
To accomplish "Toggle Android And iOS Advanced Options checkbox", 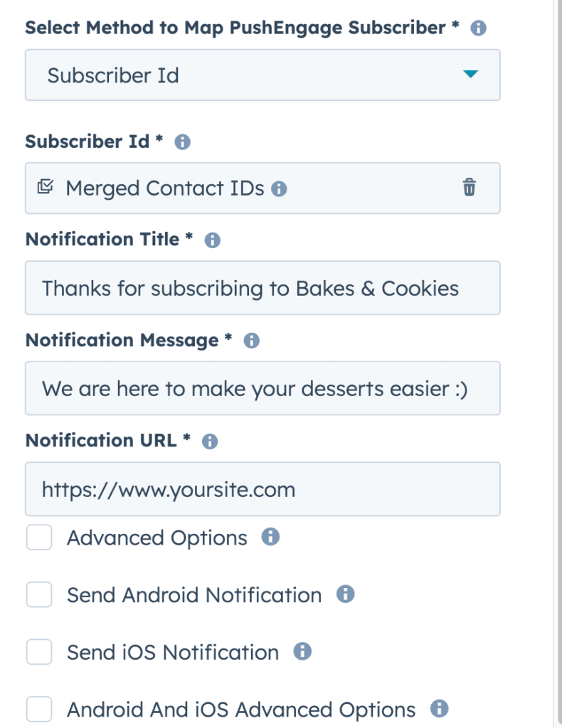I will click(x=39, y=709).
